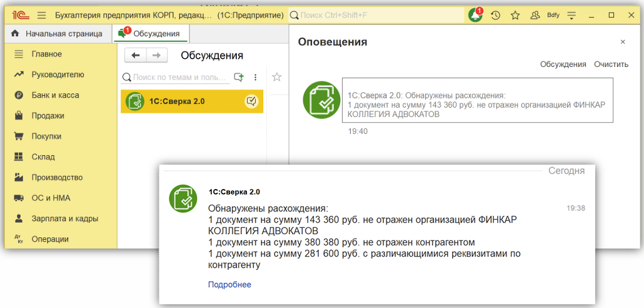Open the Главное section
Viewport: 644px width, 308px height.
[x=46, y=54]
